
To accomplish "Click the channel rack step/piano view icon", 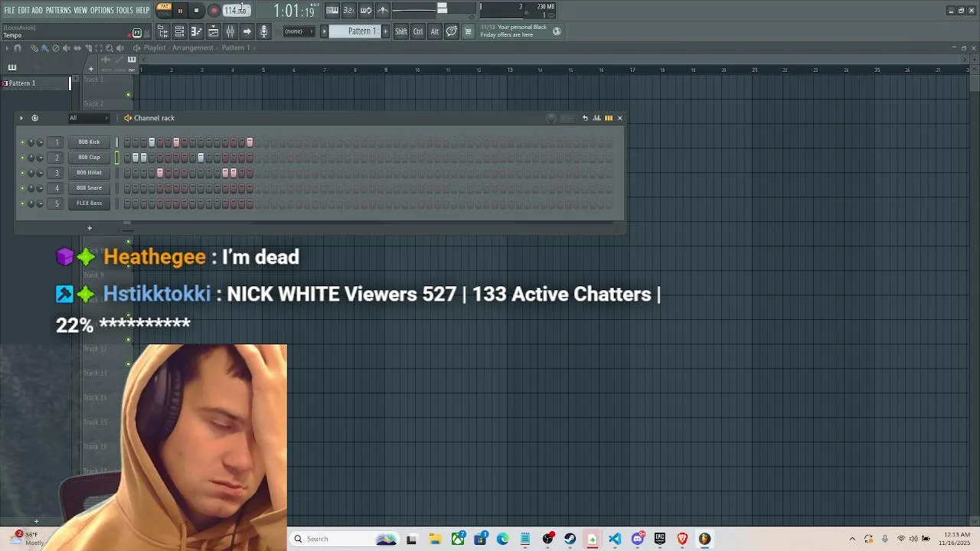I will [609, 118].
